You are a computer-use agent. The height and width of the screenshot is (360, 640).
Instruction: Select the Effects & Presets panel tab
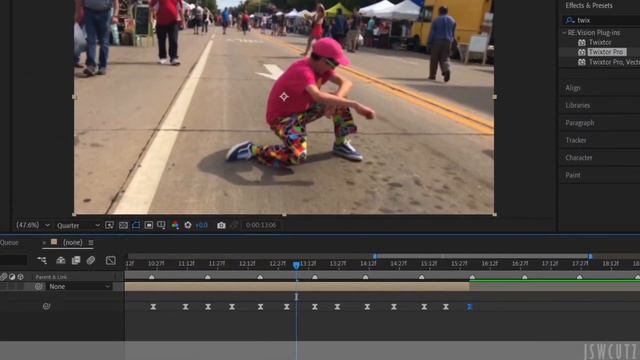pyautogui.click(x=589, y=5)
